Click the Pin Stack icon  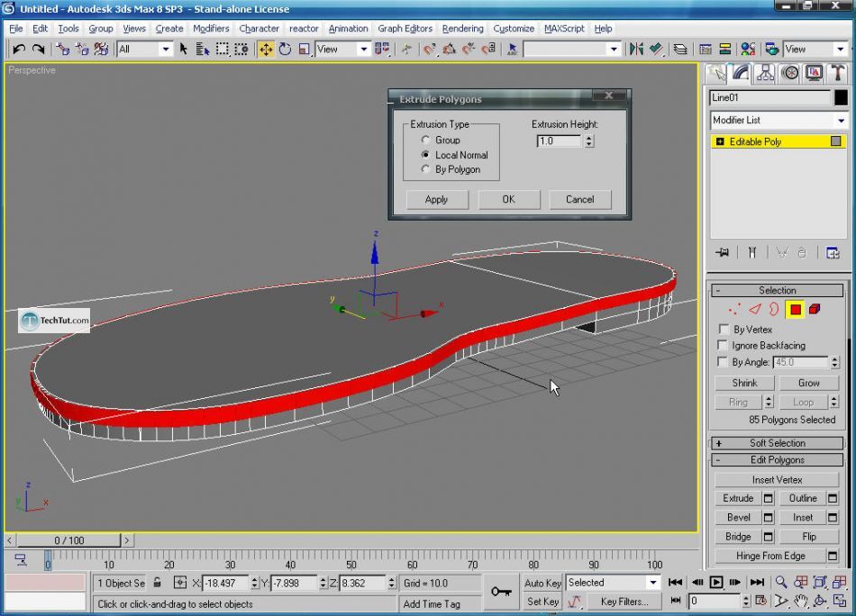click(723, 253)
